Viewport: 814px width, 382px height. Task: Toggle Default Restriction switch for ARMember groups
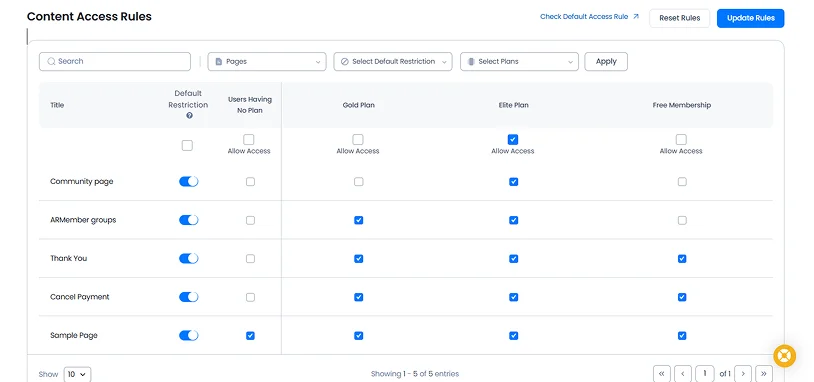pyautogui.click(x=188, y=220)
